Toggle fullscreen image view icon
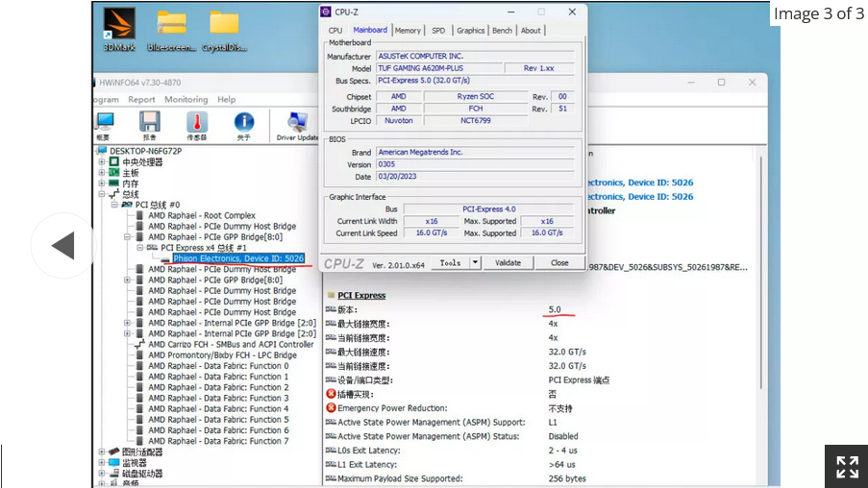This screenshot has width=868, height=488. pyautogui.click(x=847, y=467)
